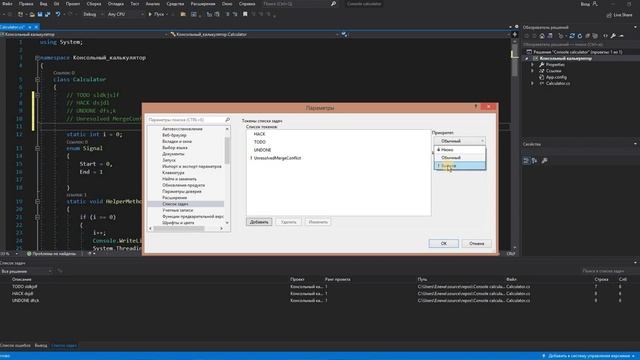The image size is (640, 360).
Task: Open the task list scope dropdown (Все решение)
Action: pyautogui.click(x=27, y=271)
